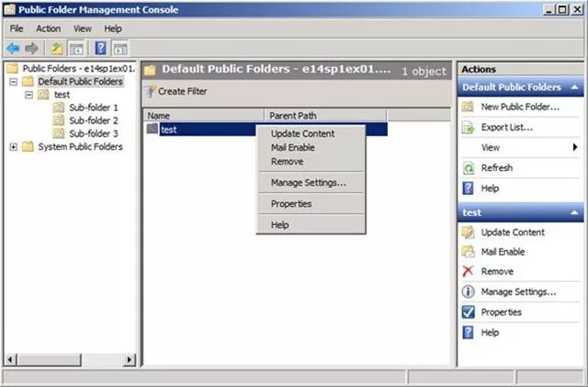Click the Create Filter link
The image size is (588, 387).
pyautogui.click(x=182, y=92)
